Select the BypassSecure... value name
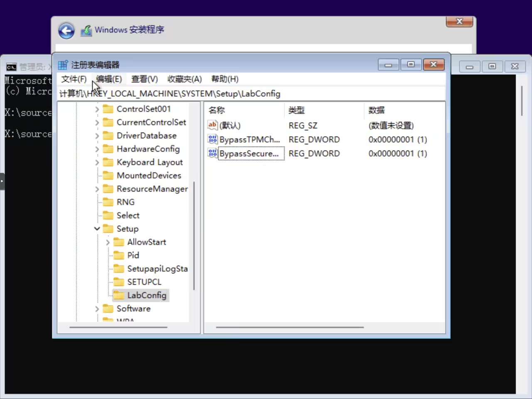The width and height of the screenshot is (532, 399). [249, 153]
